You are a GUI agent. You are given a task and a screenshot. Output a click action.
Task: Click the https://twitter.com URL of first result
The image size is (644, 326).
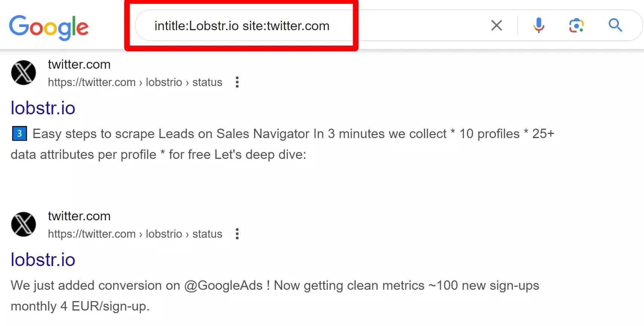92,82
